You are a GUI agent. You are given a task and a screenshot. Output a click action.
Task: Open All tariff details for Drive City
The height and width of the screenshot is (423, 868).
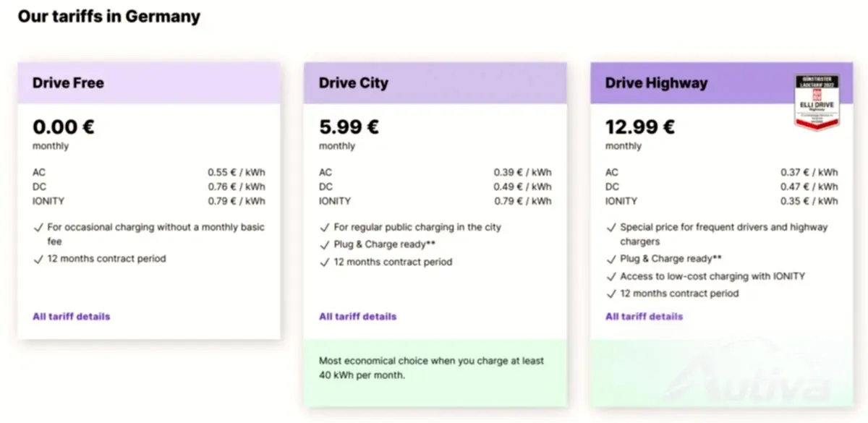[x=357, y=316]
